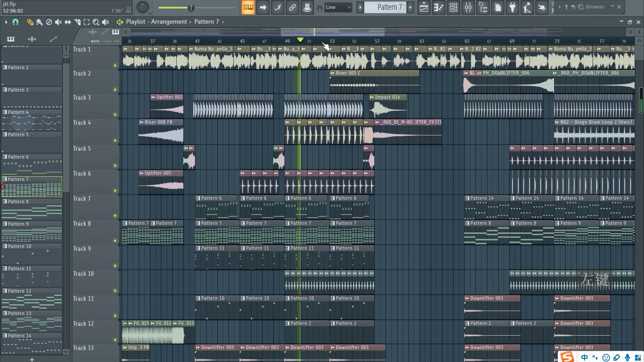Select the Zoom magnifier tool
The height and width of the screenshot is (362, 644).
click(x=96, y=22)
